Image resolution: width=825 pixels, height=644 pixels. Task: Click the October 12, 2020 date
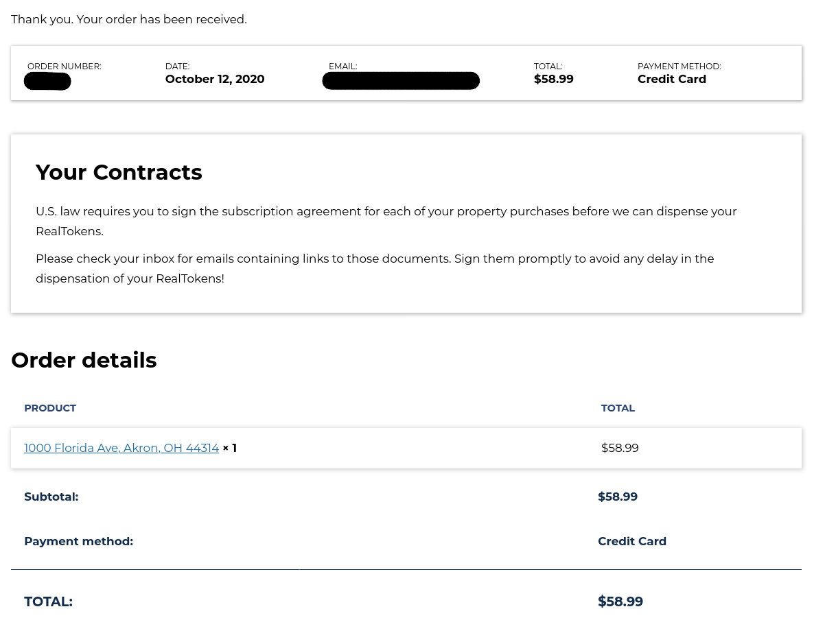(215, 79)
